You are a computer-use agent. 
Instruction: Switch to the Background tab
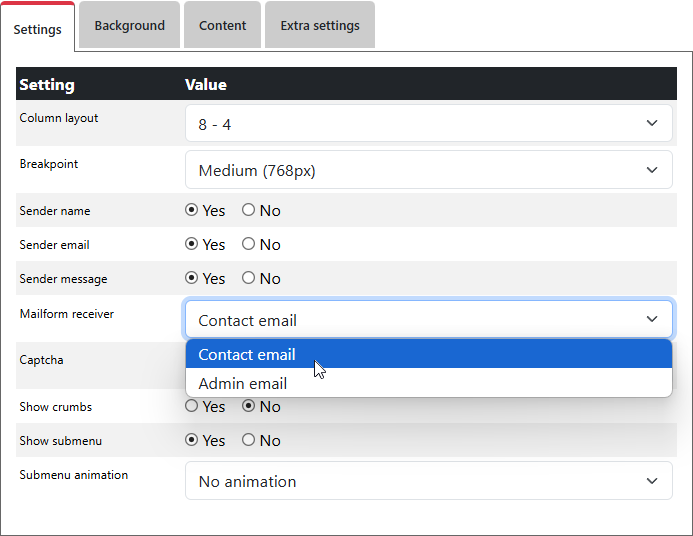[x=130, y=26]
